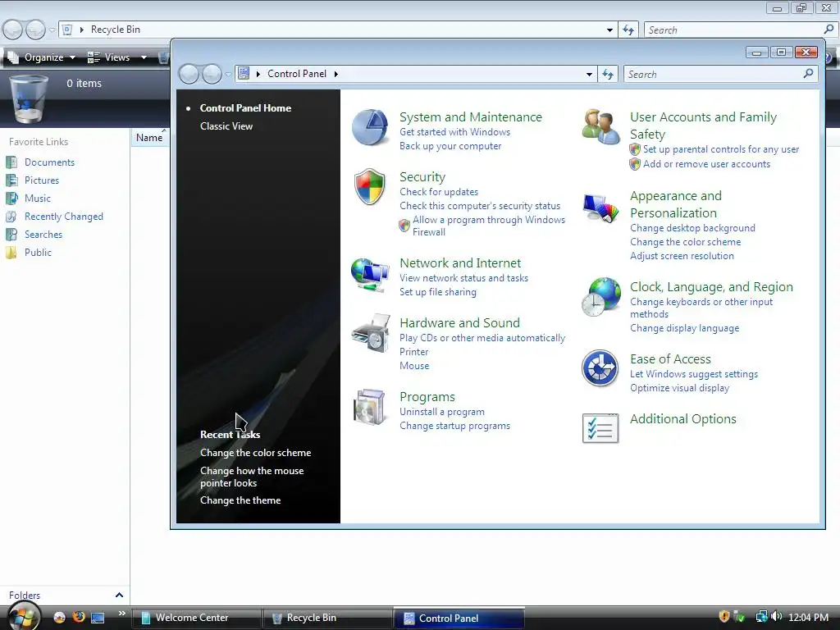Click the Recycle Bin back arrow button
This screenshot has height=630, width=840.
coord(12,30)
